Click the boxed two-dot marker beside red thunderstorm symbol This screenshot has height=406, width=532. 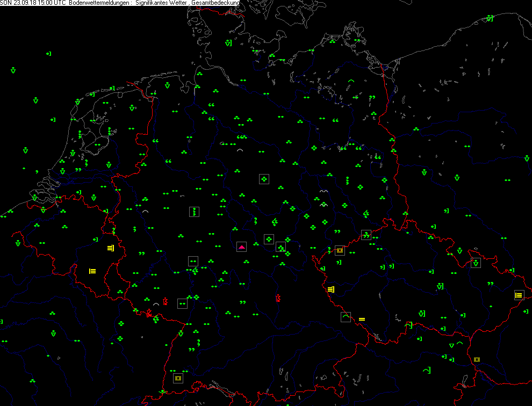click(x=182, y=303)
